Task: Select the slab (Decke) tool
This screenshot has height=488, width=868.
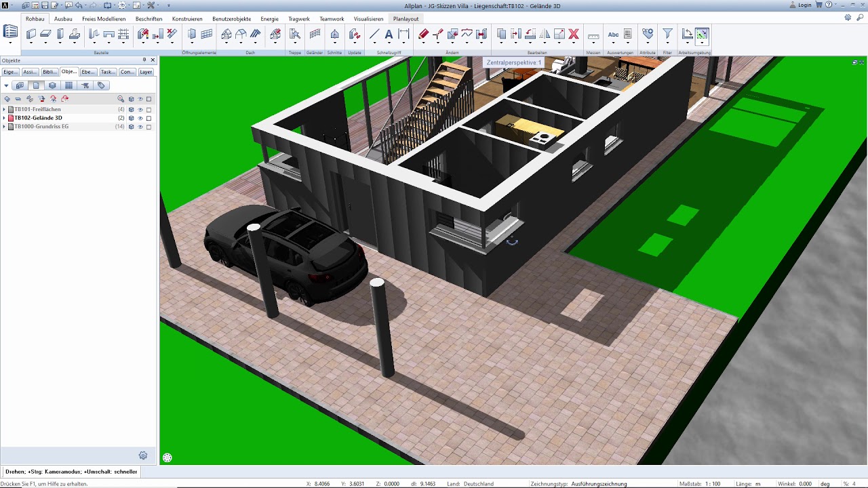Action: [x=45, y=34]
